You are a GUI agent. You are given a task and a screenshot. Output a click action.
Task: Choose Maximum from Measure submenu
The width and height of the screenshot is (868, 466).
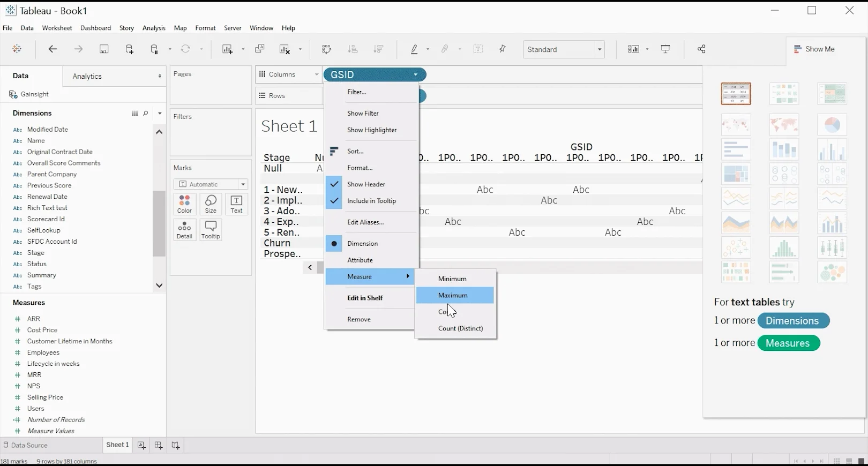[x=453, y=295]
